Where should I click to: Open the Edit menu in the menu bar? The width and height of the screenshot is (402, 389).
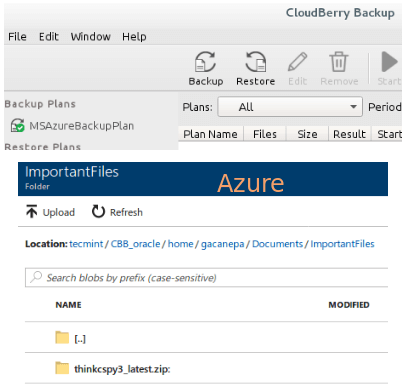coord(49,37)
